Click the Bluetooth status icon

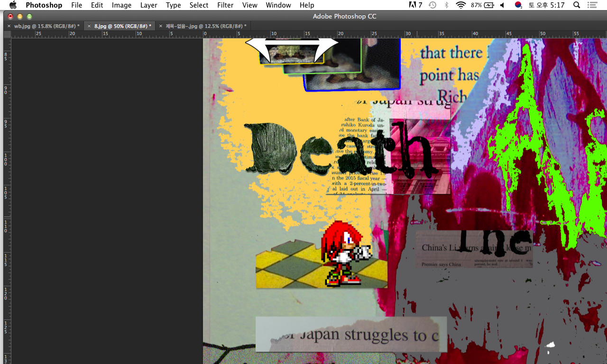pos(446,5)
